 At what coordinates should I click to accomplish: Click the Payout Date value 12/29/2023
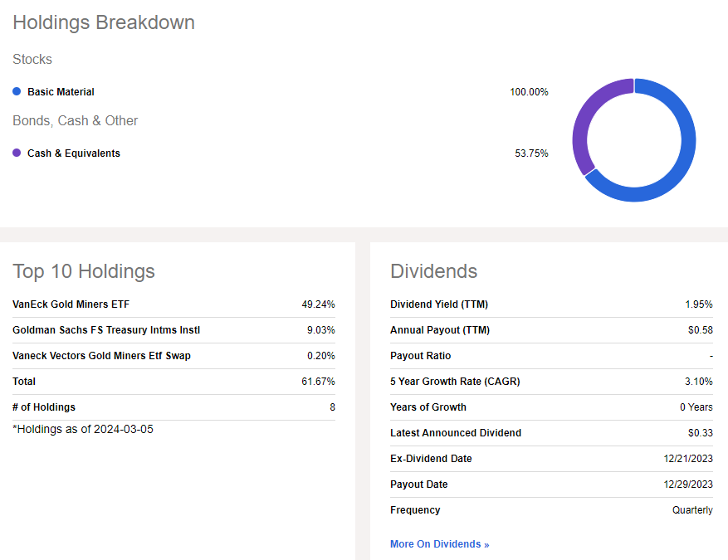[688, 485]
